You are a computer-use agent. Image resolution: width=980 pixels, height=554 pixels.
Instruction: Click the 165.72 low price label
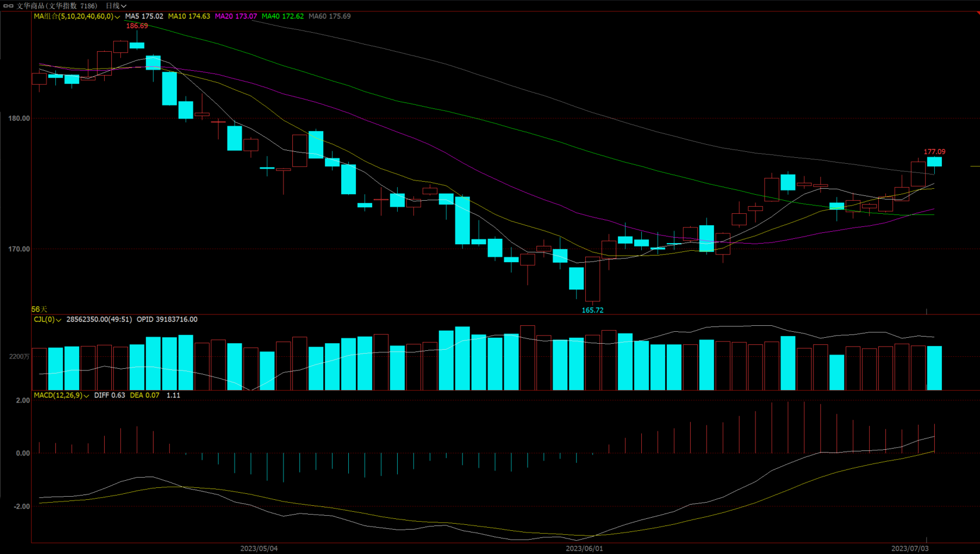tap(592, 310)
